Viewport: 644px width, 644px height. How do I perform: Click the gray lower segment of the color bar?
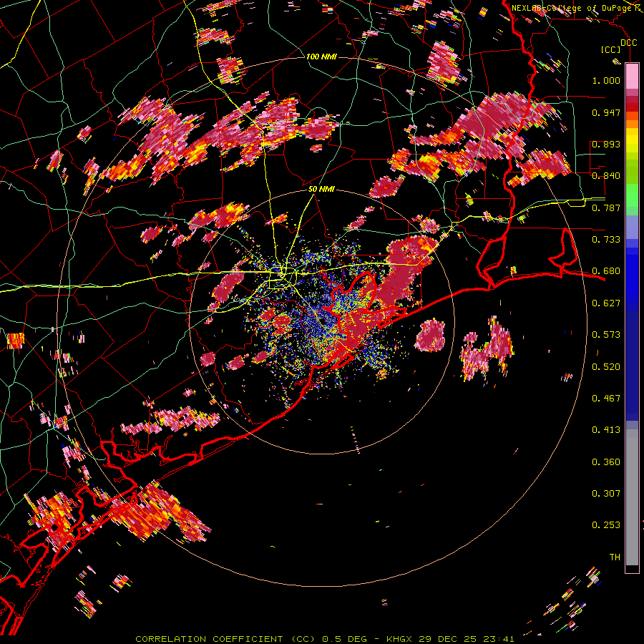[632, 497]
